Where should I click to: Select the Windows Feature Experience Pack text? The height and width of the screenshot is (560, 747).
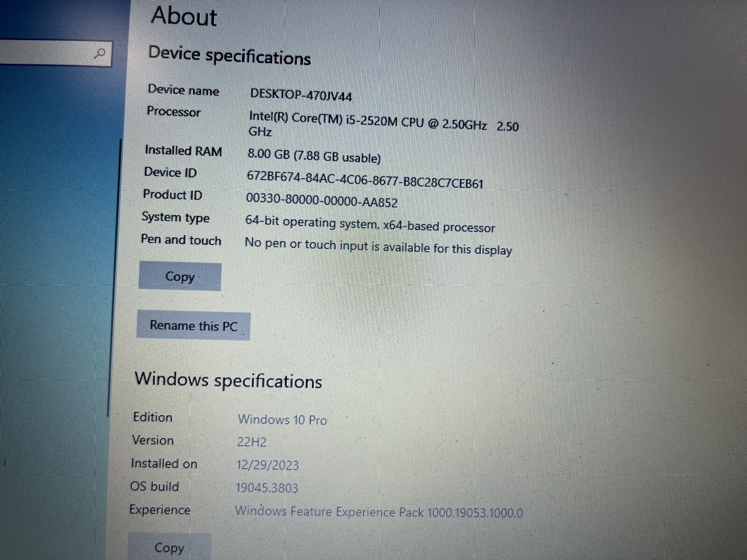(x=379, y=512)
